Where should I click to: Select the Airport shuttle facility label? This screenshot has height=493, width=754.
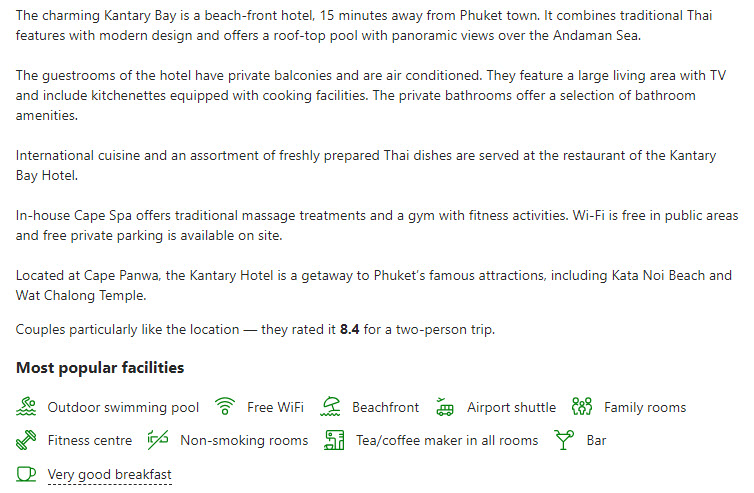[x=512, y=407]
